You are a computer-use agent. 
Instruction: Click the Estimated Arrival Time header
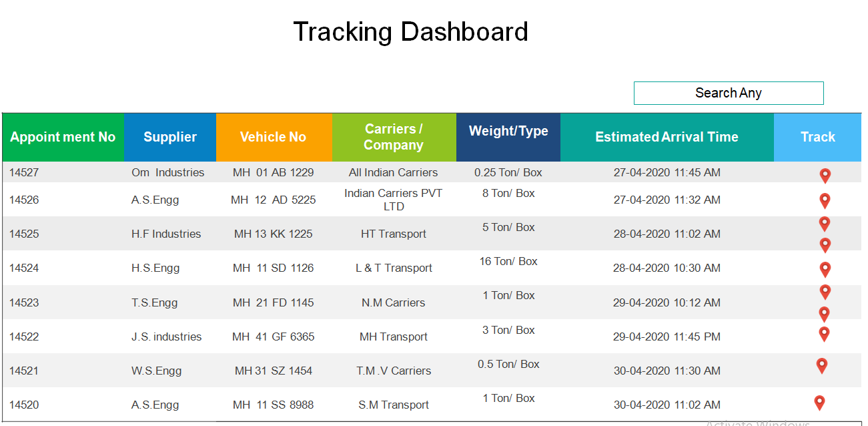pyautogui.click(x=667, y=137)
